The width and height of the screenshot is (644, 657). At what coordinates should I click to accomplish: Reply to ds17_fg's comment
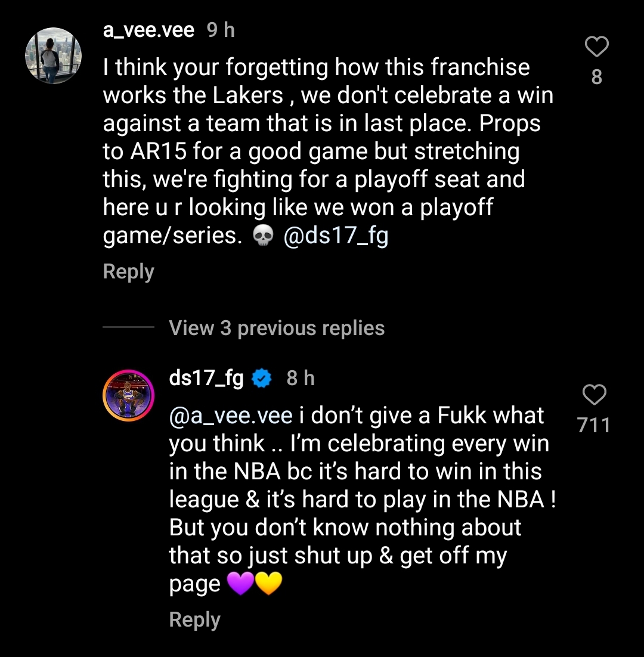[194, 619]
